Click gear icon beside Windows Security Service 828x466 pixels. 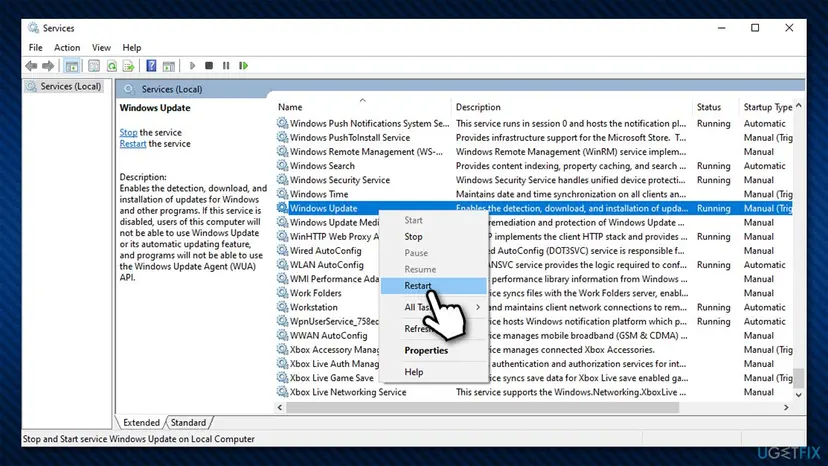[x=283, y=180]
